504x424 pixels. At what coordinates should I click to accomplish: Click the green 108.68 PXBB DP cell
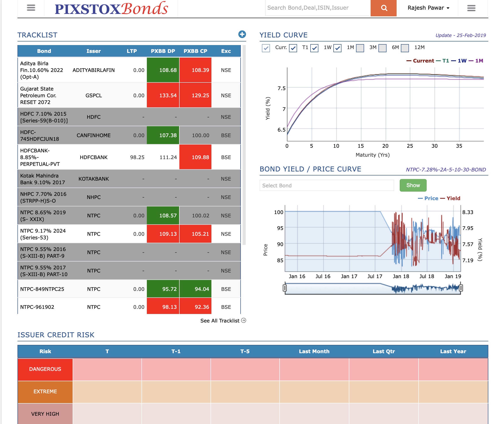[163, 70]
